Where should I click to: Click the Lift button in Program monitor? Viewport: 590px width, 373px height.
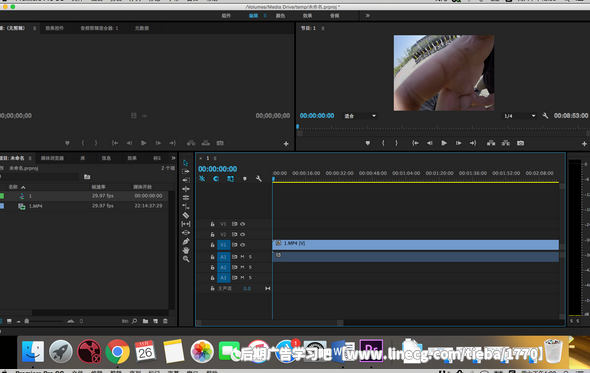click(x=491, y=143)
